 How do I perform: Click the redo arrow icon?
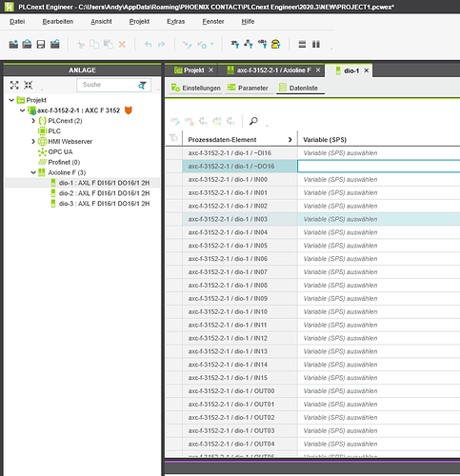tap(162, 44)
